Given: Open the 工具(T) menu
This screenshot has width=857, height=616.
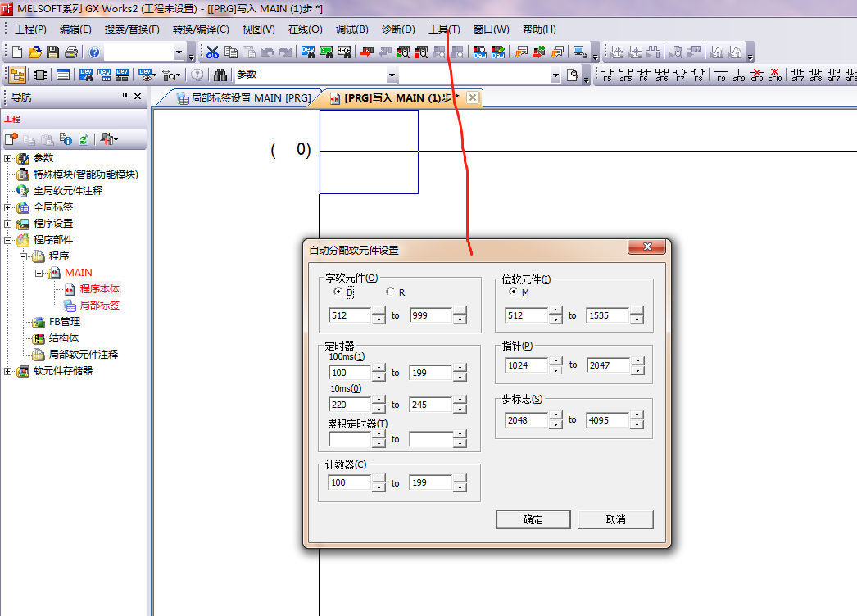Looking at the screenshot, I should (x=444, y=29).
